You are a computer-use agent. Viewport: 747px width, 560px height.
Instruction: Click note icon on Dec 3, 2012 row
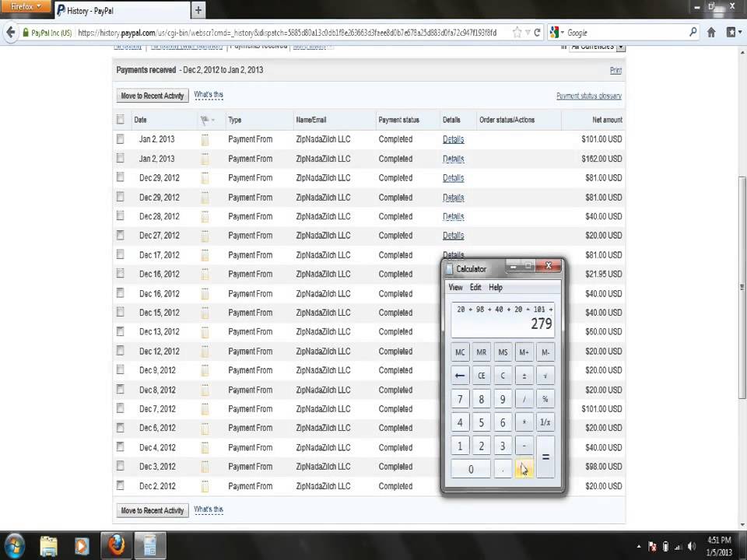205,467
